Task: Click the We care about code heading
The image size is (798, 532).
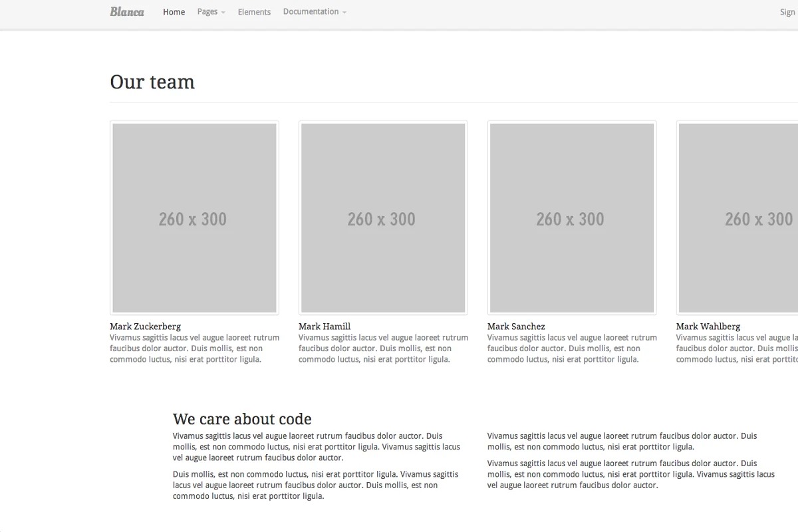Action: [242, 419]
